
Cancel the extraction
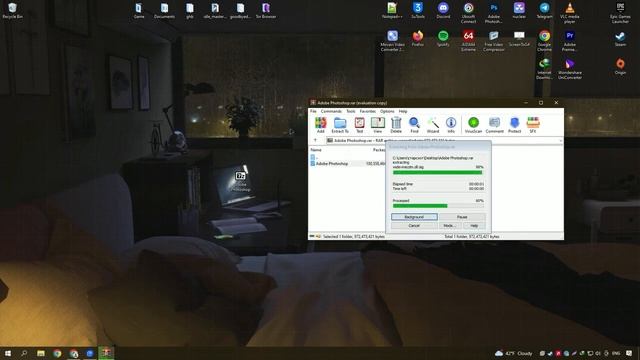(x=414, y=226)
